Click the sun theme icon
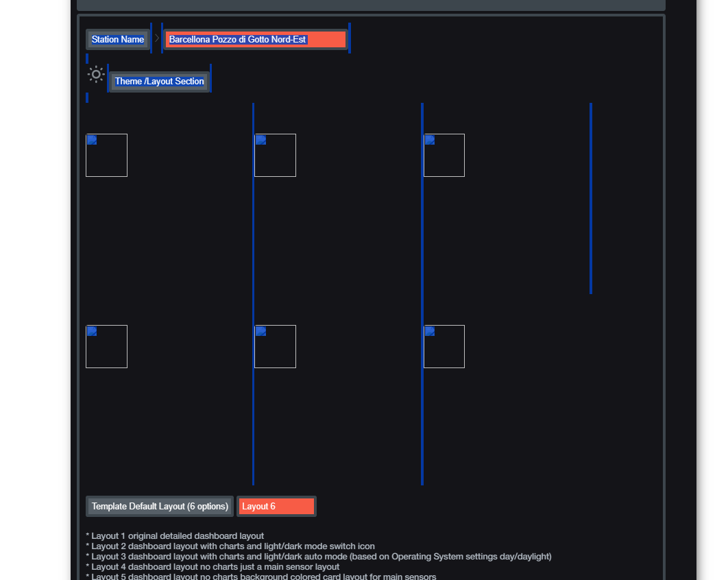The image size is (728, 580). click(x=96, y=74)
